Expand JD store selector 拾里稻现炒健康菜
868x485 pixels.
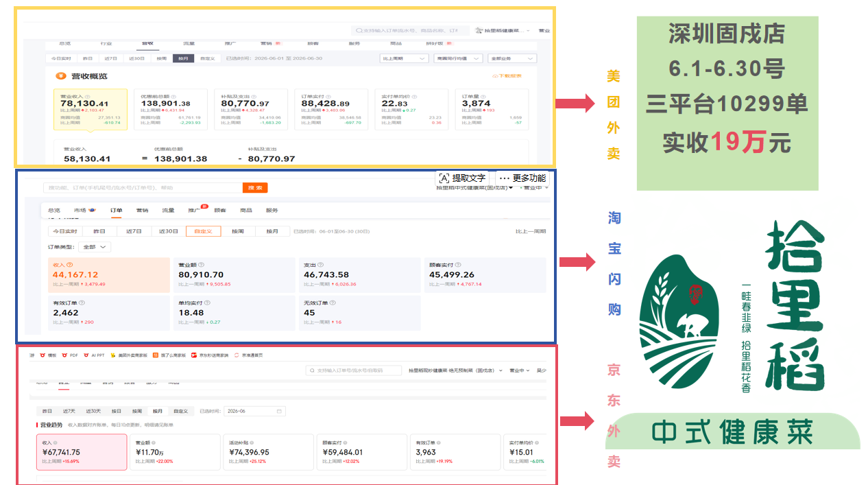point(456,370)
